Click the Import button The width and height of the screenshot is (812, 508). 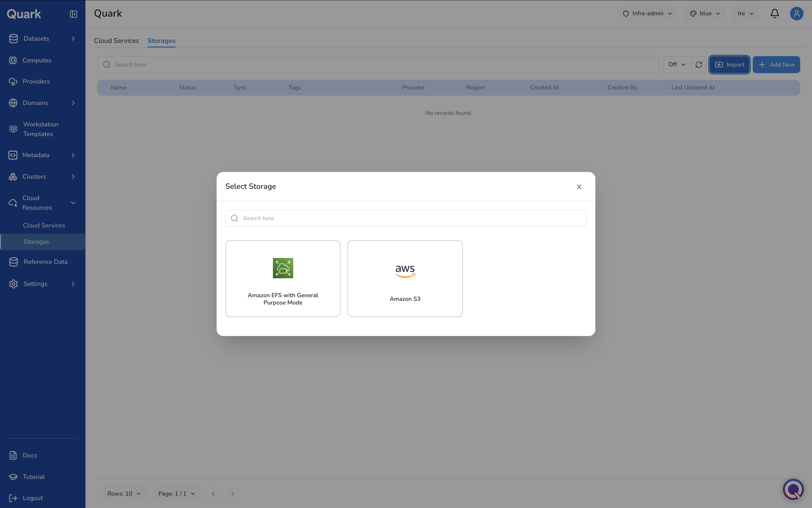point(729,65)
